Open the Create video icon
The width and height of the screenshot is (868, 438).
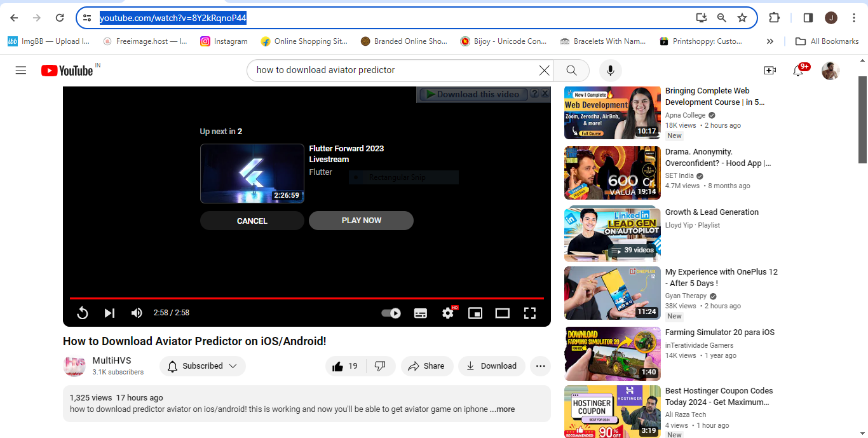(x=770, y=71)
